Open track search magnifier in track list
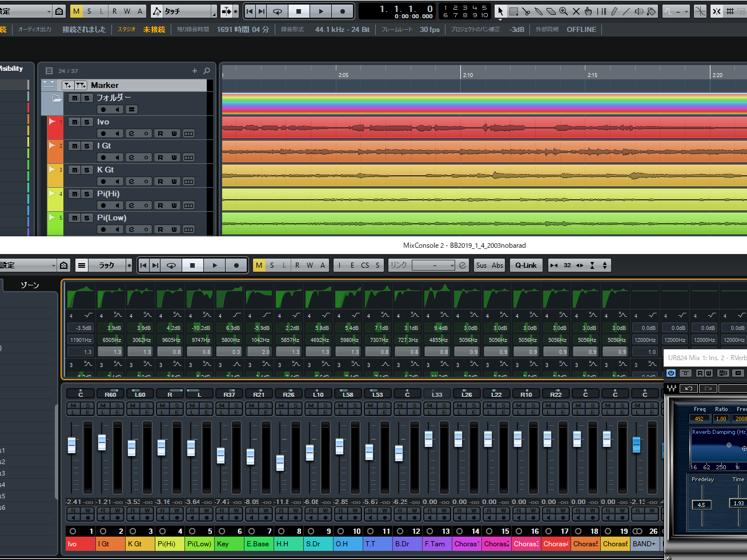Image resolution: width=747 pixels, height=560 pixels. tap(207, 71)
